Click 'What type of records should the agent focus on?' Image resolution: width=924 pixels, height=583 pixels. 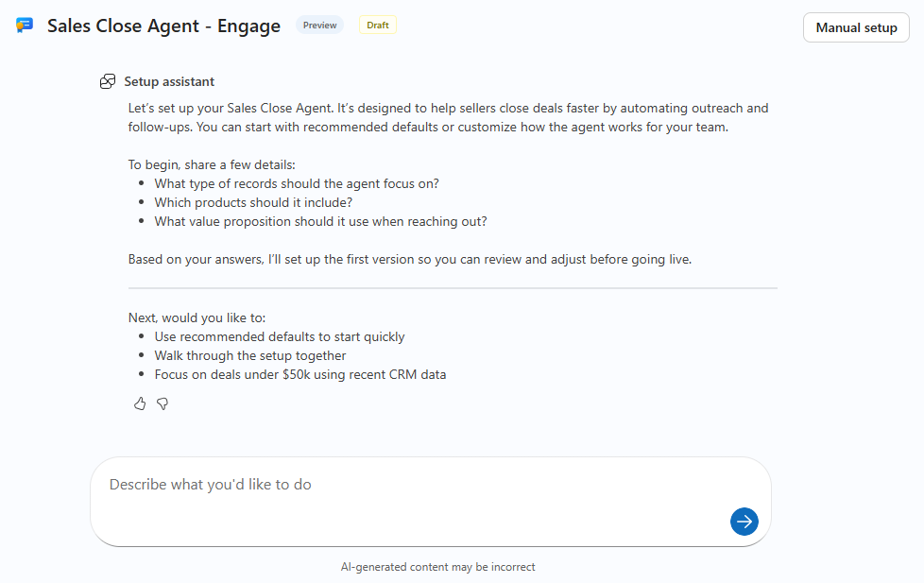(297, 183)
